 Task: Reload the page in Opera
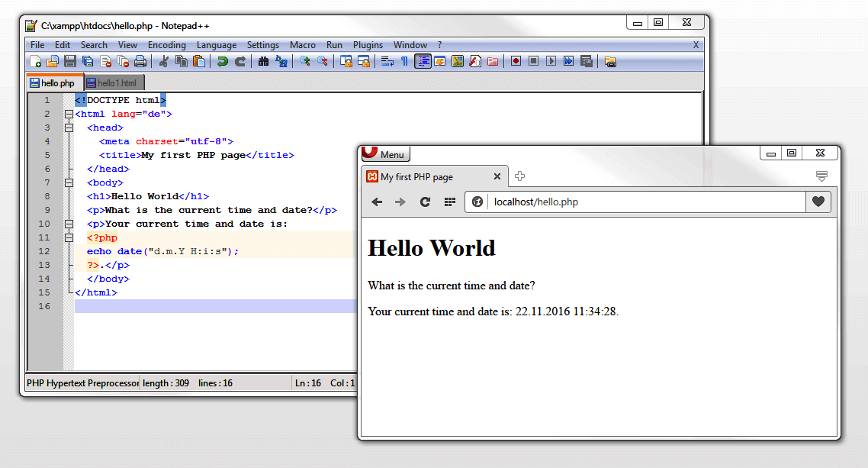pos(426,202)
